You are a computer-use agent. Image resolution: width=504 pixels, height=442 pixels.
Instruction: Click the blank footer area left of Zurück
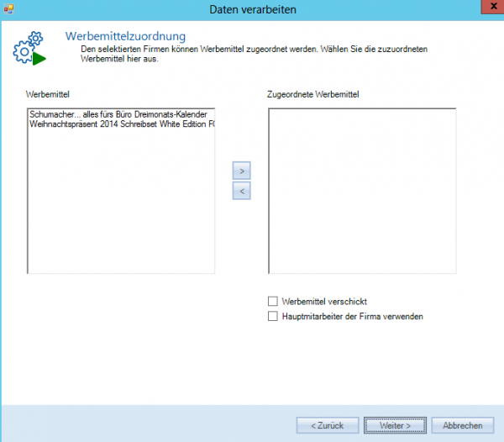143,424
